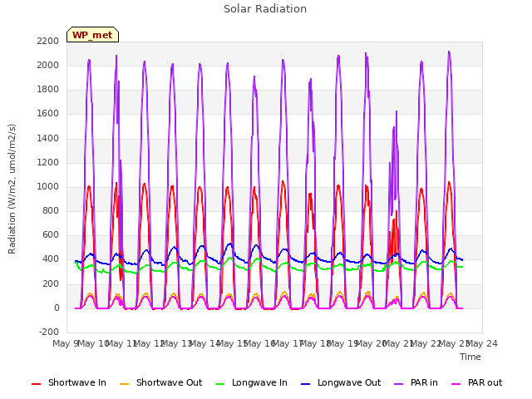Click the 600 y-axis tick value
532x399 pixels.
51,235
